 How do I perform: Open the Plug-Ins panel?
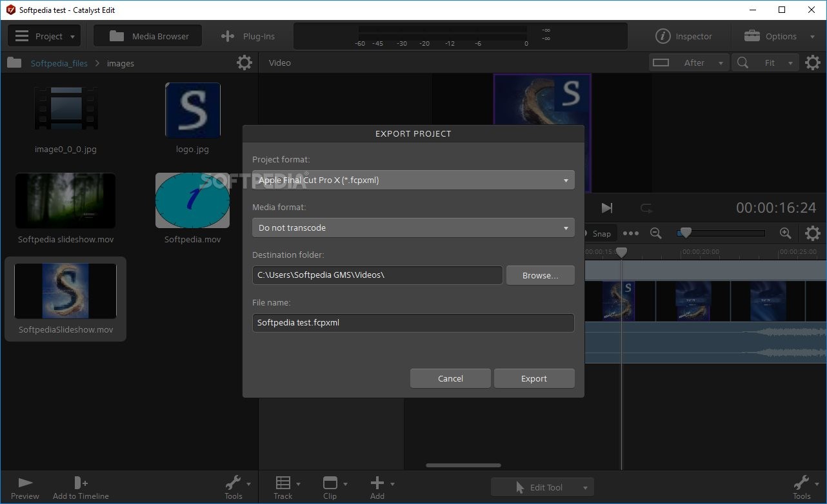248,36
